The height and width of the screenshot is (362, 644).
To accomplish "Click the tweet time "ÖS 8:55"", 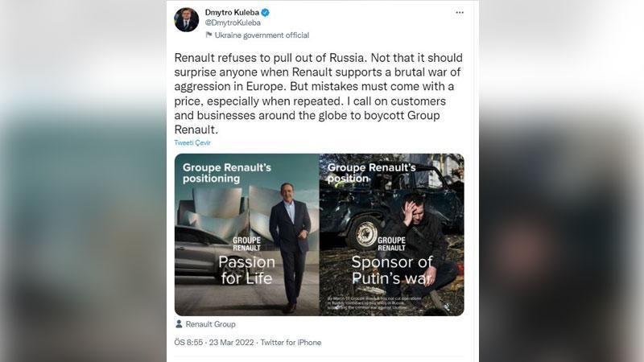I will pos(188,343).
